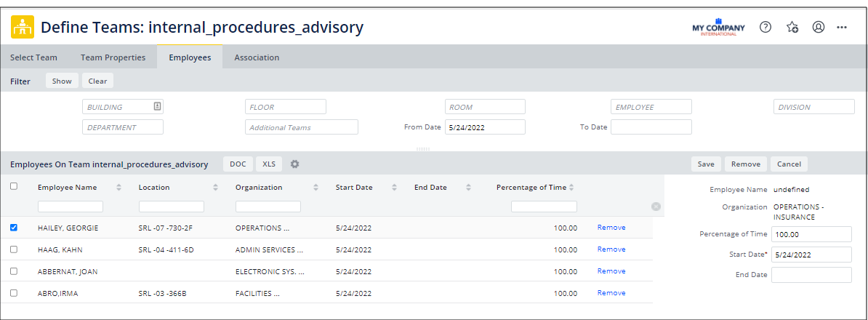This screenshot has width=868, height=320.
Task: Open favorites star icon in header
Action: (x=792, y=27)
